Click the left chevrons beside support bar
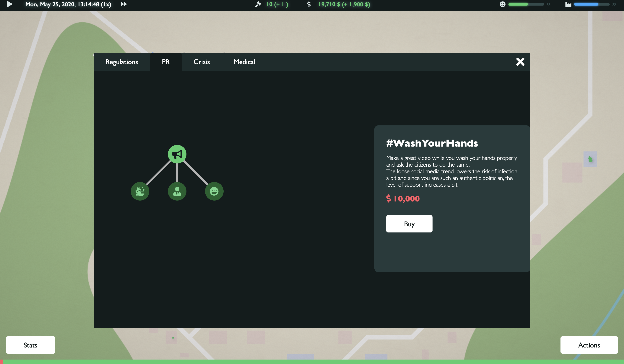624x364 pixels. [x=549, y=4]
